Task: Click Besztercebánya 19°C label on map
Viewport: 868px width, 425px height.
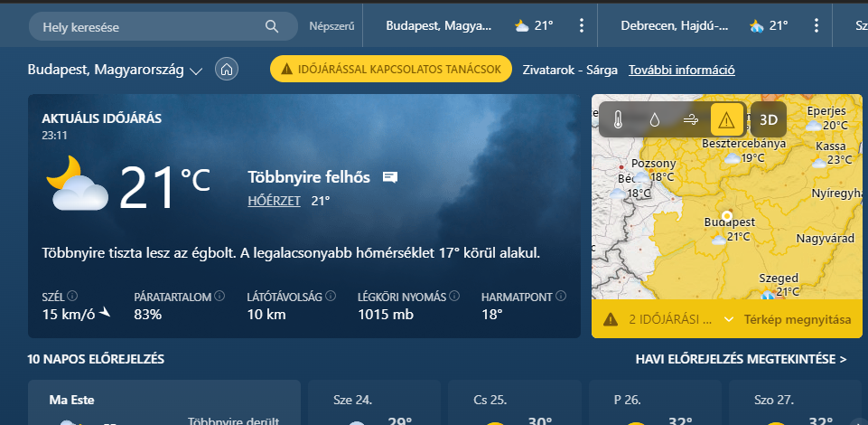Action: [744, 151]
